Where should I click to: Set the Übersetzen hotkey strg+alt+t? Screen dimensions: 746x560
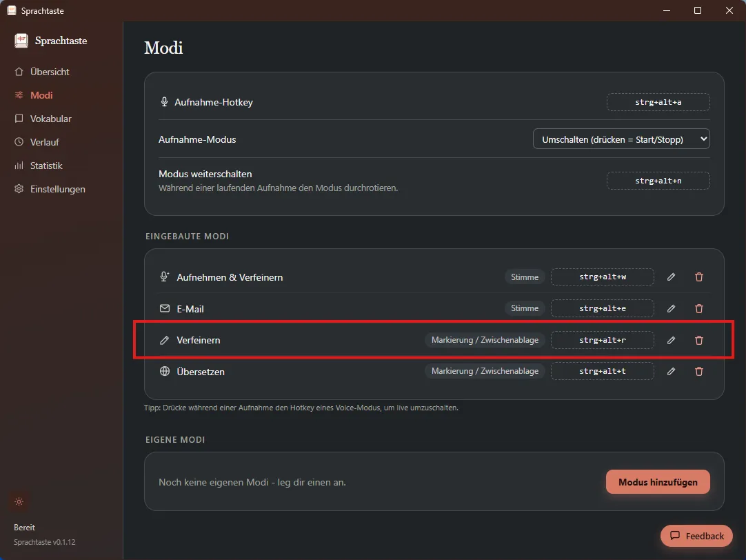point(603,371)
